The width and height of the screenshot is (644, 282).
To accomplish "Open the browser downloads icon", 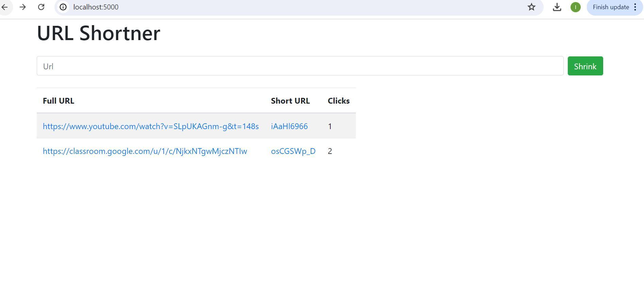I will 557,7.
